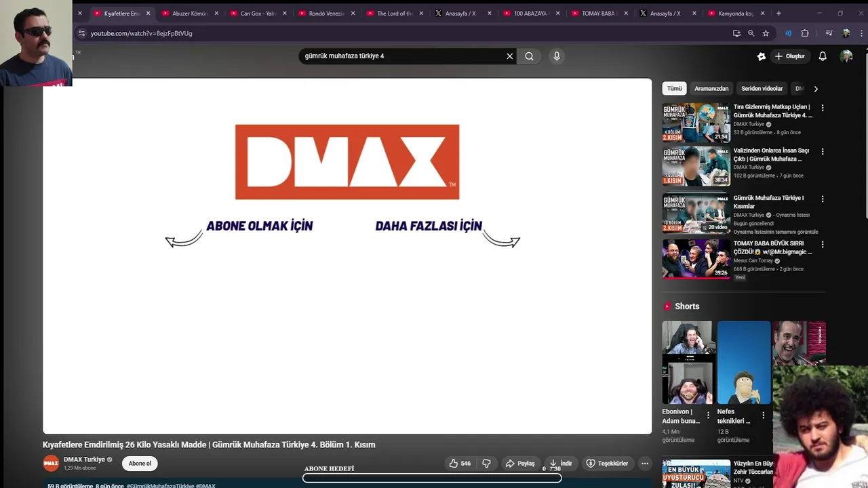Screen dimensions: 868x488
Task: Close the Abuzer Kömürcü tab
Action: click(216, 13)
